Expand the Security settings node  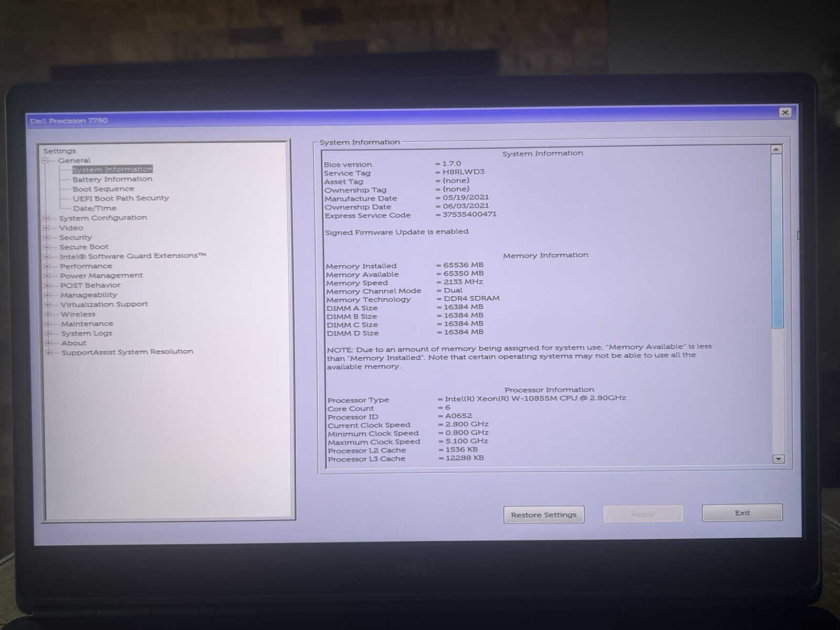(x=46, y=237)
